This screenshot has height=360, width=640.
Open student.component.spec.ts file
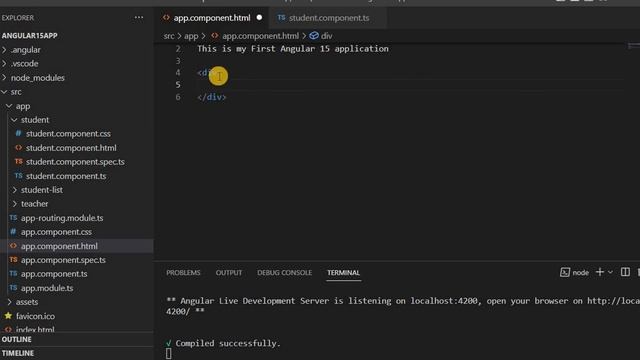(75, 162)
